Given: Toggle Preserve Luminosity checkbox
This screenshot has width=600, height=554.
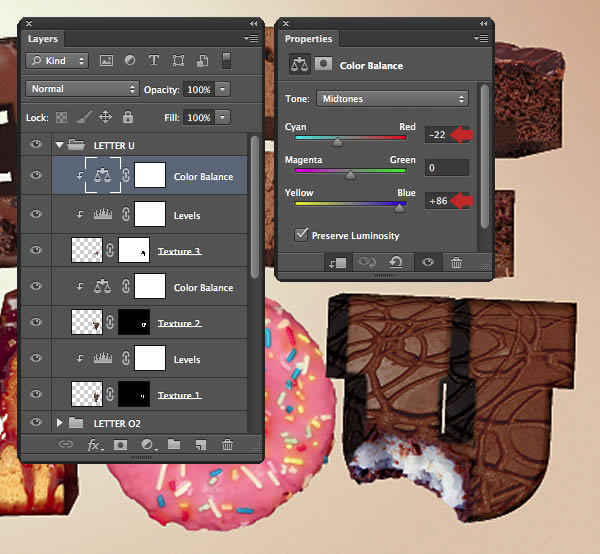Looking at the screenshot, I should pyautogui.click(x=301, y=234).
